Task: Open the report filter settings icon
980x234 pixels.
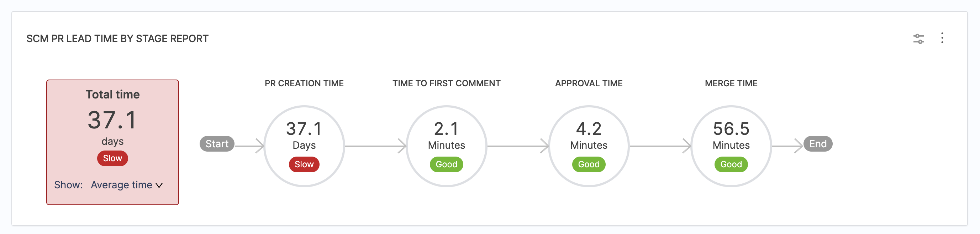Action: point(918,39)
